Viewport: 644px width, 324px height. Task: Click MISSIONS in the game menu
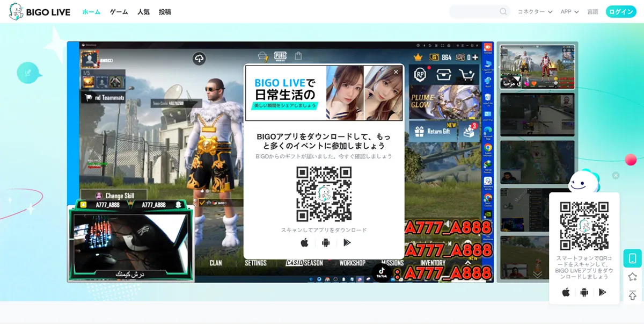(x=392, y=263)
